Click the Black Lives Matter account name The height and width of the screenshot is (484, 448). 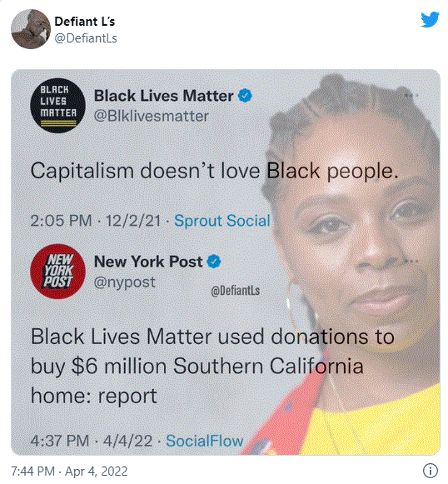(x=163, y=96)
